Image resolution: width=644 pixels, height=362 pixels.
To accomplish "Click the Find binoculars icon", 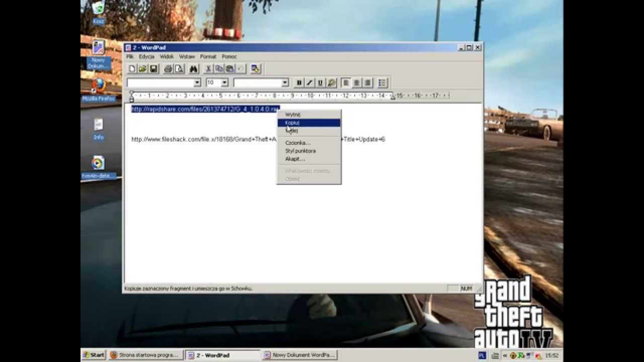I will (x=194, y=69).
